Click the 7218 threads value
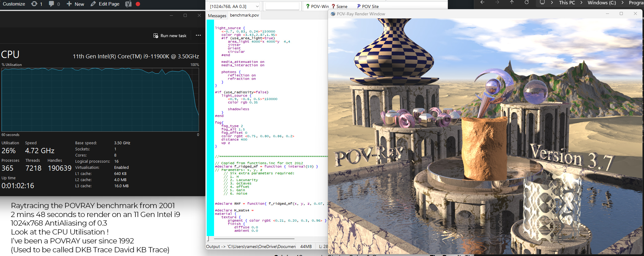 33,168
